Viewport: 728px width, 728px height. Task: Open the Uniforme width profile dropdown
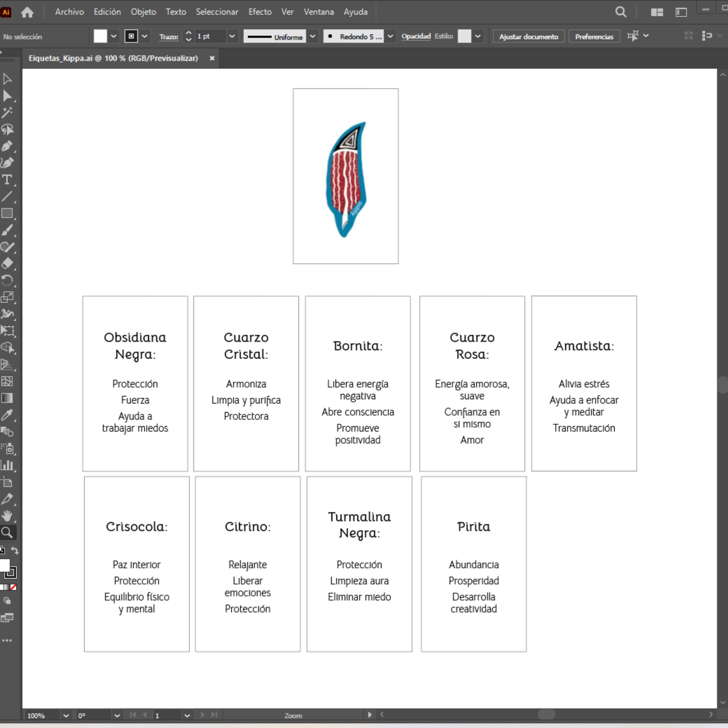point(312,36)
